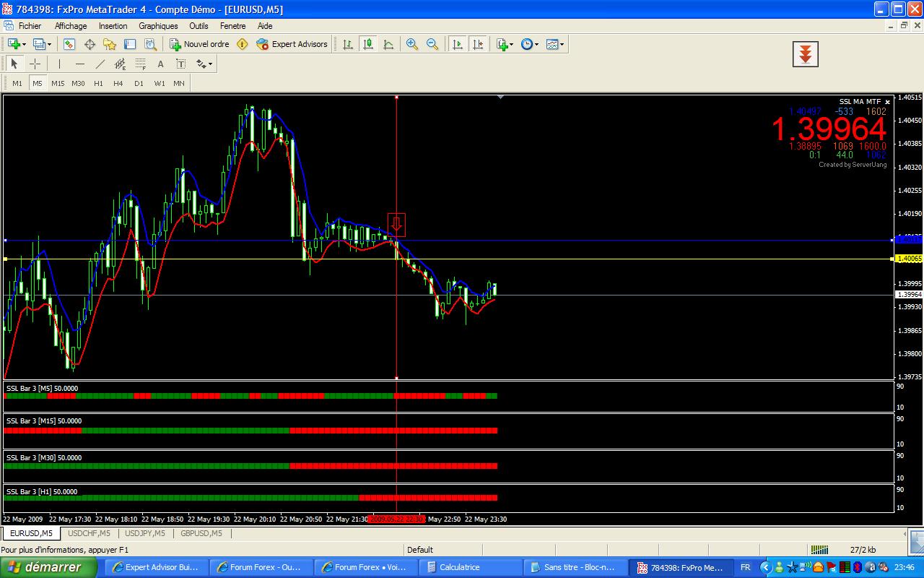Open the periodicity clock dropdown

coord(530,44)
